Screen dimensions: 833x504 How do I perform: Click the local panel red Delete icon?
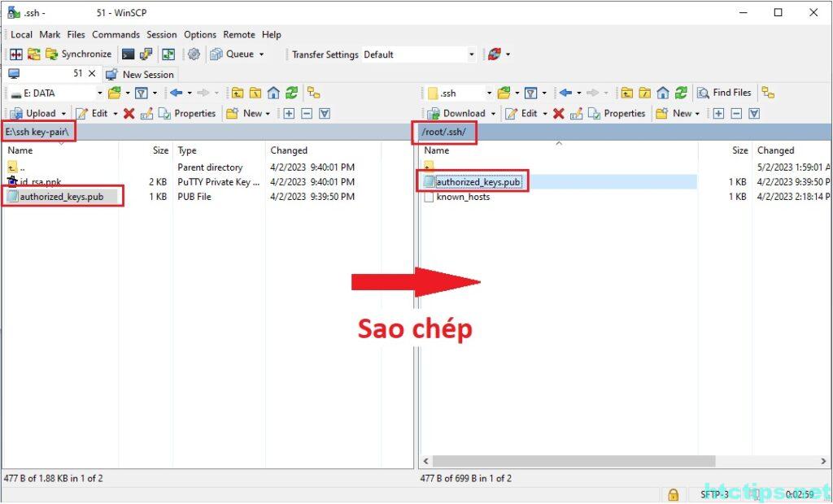tap(129, 113)
